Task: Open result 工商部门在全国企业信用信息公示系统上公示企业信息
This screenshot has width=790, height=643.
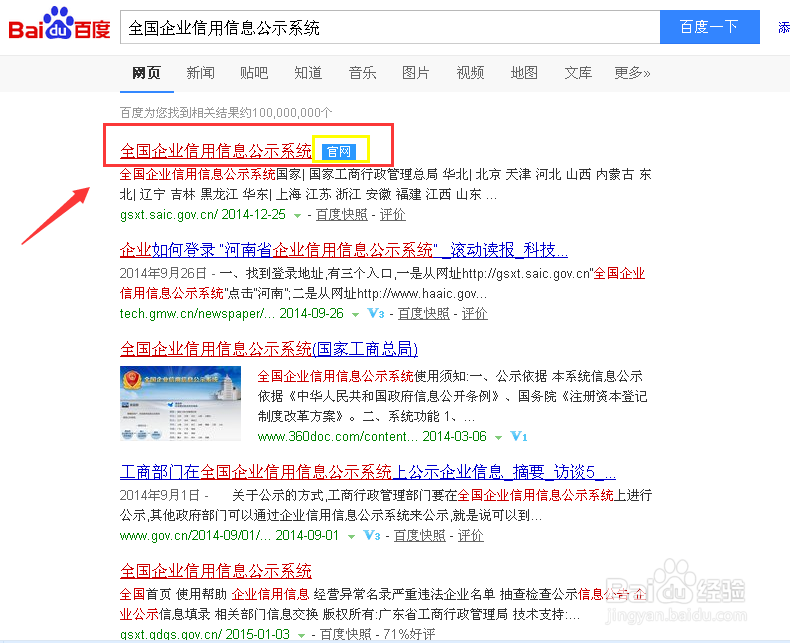Action: (368, 472)
